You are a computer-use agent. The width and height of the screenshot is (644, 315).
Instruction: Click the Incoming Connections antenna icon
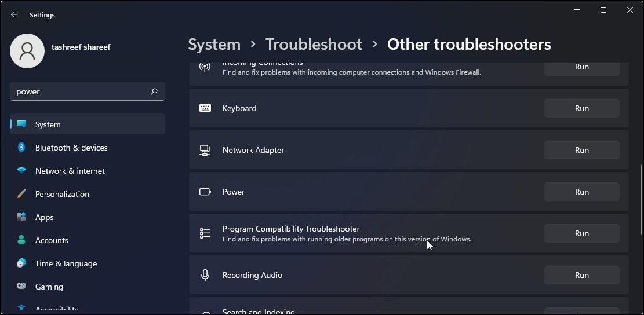click(x=205, y=67)
